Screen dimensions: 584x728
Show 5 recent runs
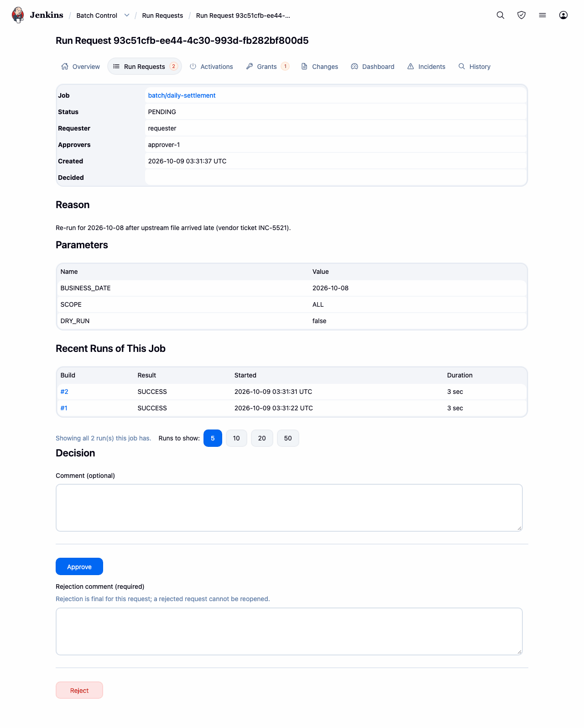(x=213, y=438)
